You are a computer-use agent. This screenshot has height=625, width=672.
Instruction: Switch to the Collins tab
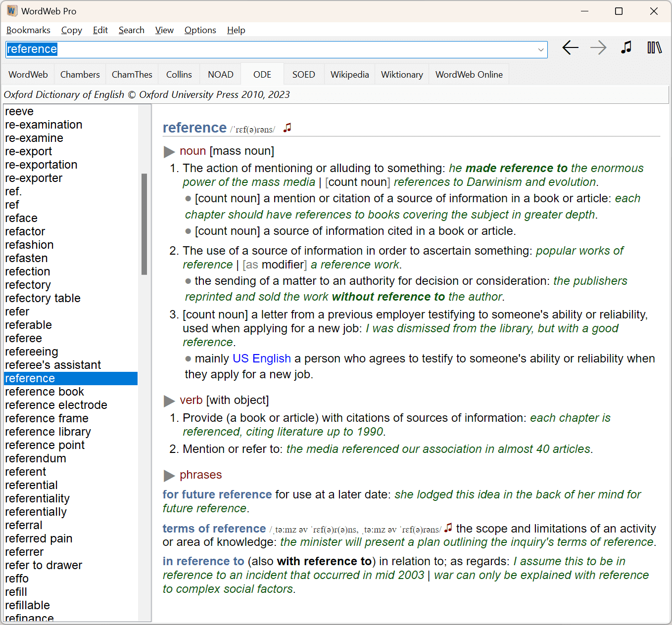tap(179, 74)
